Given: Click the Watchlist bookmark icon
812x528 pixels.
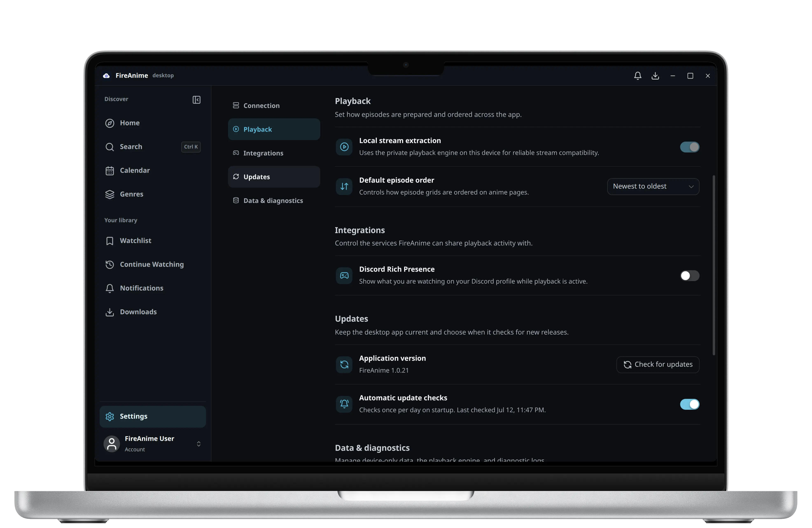Looking at the screenshot, I should pyautogui.click(x=110, y=241).
